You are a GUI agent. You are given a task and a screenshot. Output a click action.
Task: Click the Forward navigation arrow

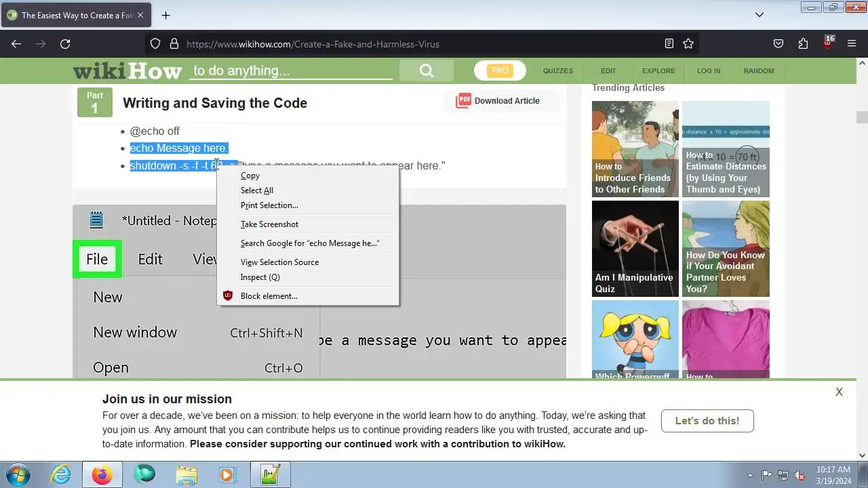(41, 44)
